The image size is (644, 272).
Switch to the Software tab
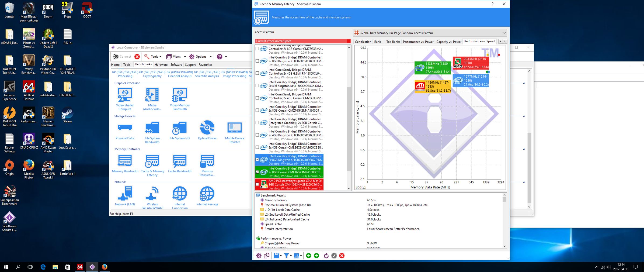176,65
